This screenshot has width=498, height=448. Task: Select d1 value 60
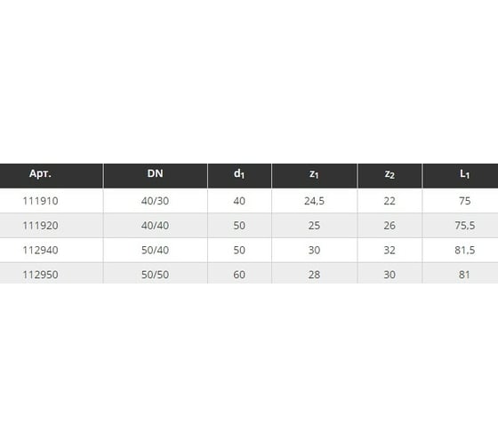239,275
